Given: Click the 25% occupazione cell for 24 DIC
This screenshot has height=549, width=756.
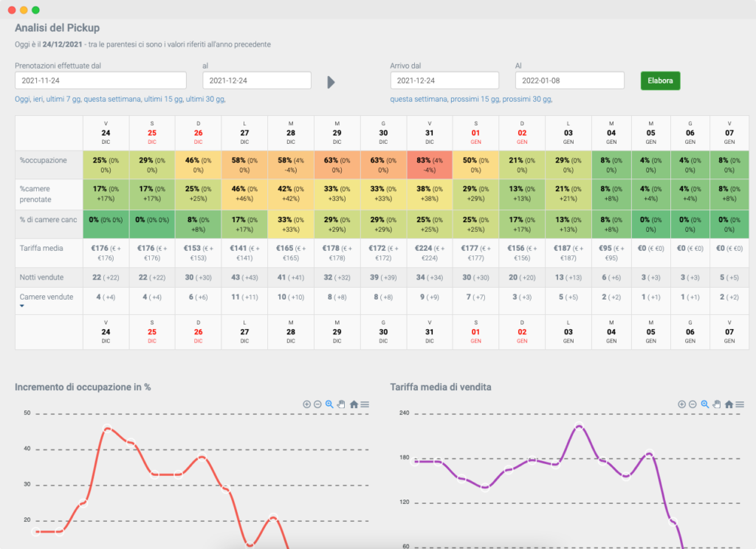Looking at the screenshot, I should pos(106,165).
